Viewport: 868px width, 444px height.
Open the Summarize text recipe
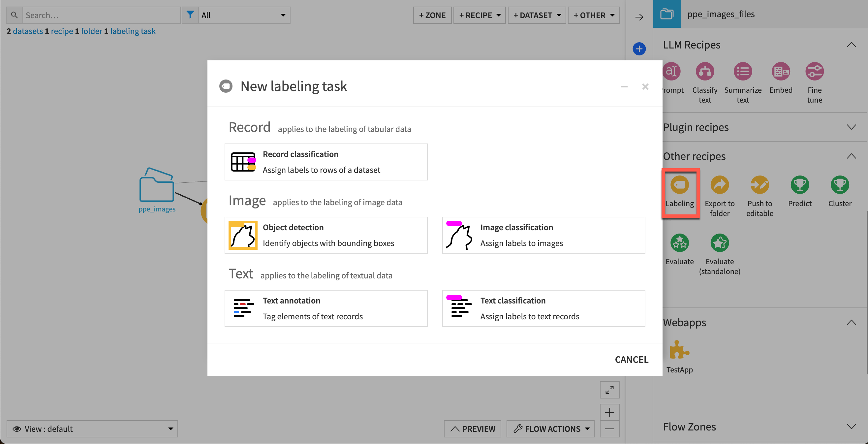click(743, 72)
